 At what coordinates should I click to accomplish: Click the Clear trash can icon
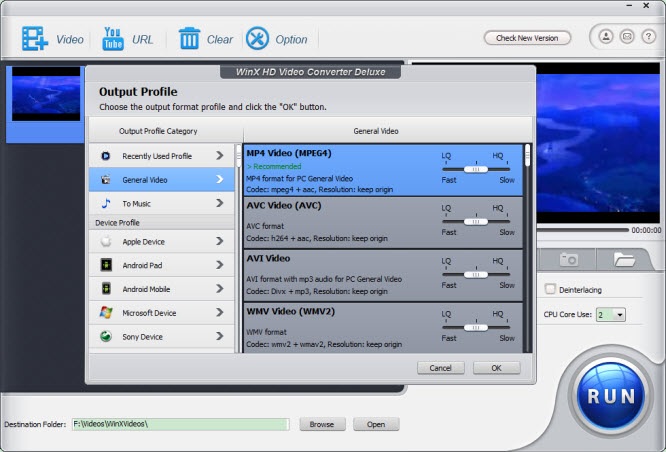tap(189, 39)
